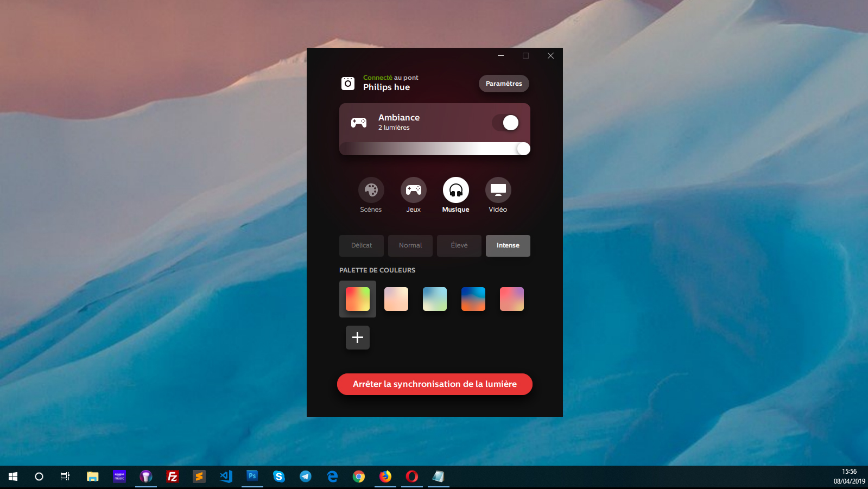Screen dimensions: 868x489
Task: Switch to Jeux gamepad mode
Action: coord(413,190)
